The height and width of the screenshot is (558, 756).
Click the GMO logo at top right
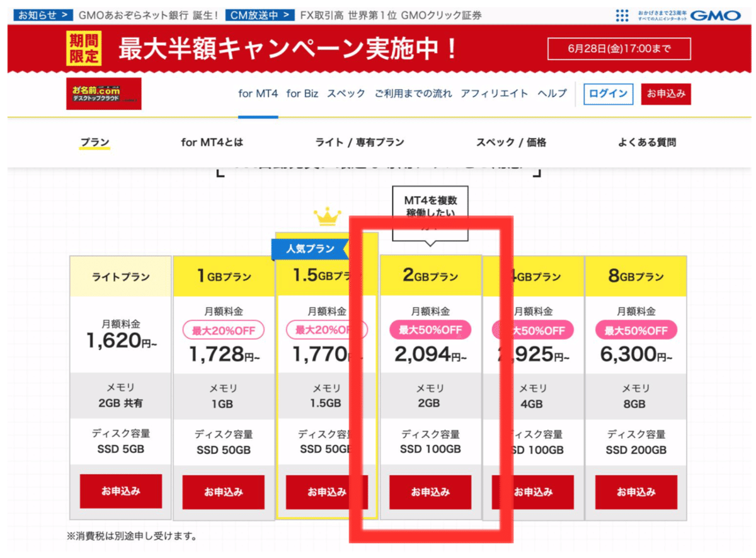pos(716,15)
